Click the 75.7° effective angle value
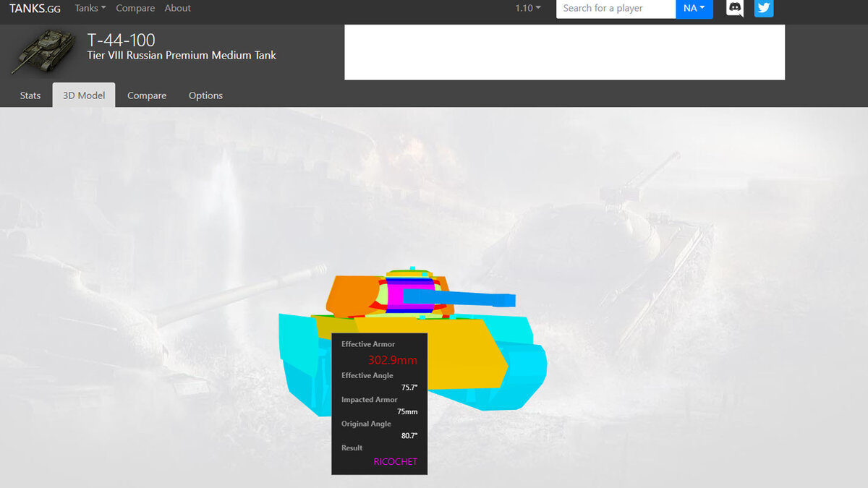Image resolution: width=868 pixels, height=488 pixels. tap(409, 388)
